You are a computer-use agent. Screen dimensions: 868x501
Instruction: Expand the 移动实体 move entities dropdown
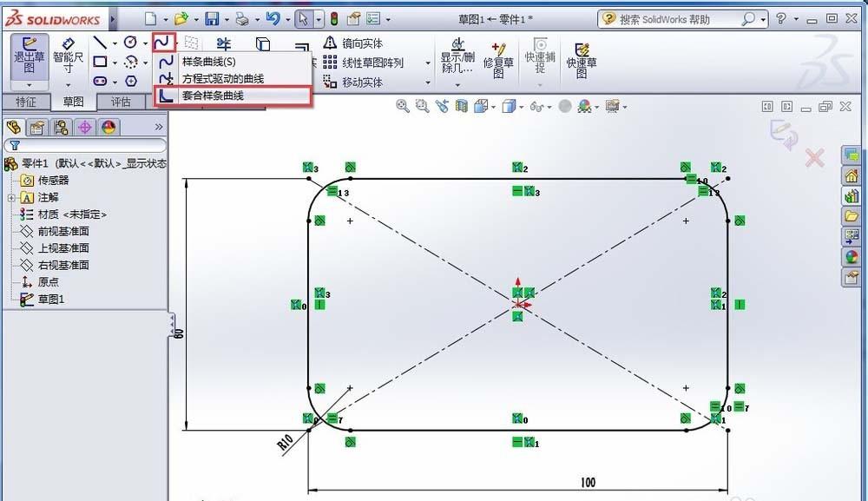(427, 82)
